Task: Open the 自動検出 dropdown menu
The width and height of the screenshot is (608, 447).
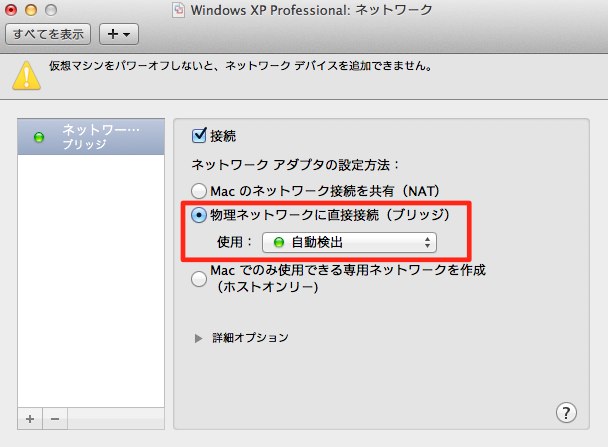Action: coord(349,243)
